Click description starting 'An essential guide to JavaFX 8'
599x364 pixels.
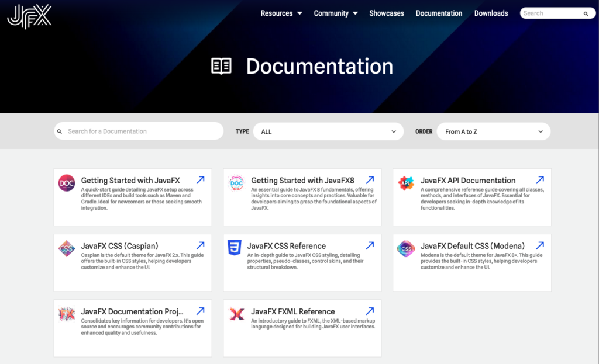314,199
